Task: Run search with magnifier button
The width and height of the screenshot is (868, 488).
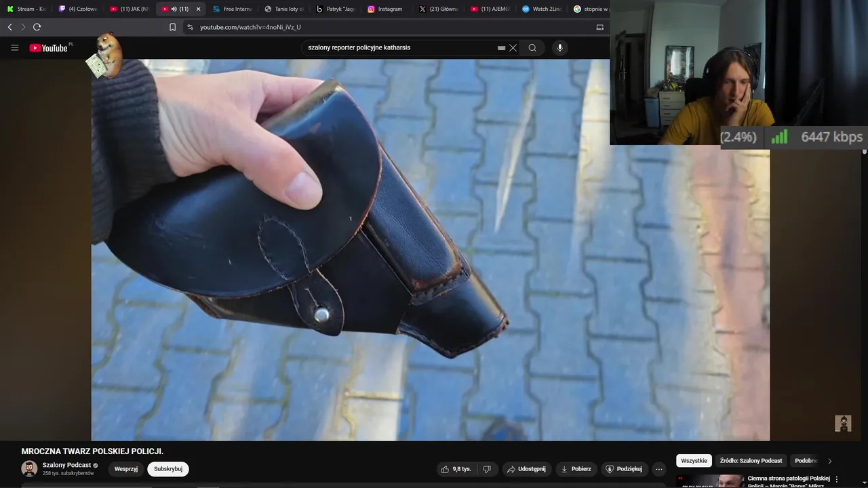Action: (532, 47)
